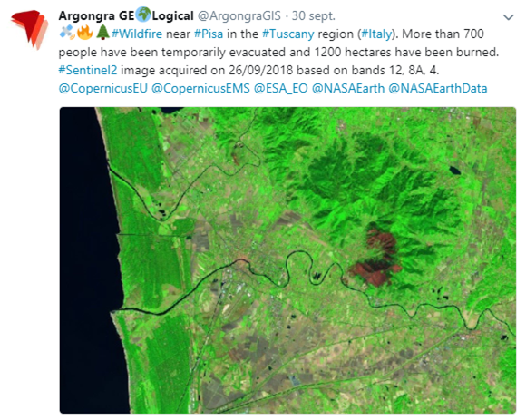Open the @NASAEarth profile link
Image resolution: width=526 pixels, height=420 pixels.
(x=348, y=88)
